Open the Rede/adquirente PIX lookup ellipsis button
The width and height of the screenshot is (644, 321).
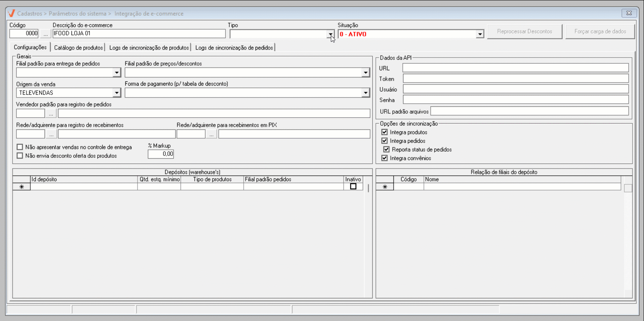pyautogui.click(x=211, y=134)
